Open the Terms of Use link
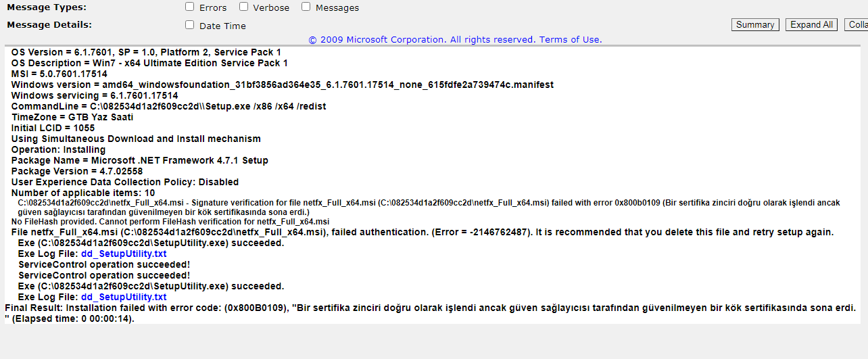The height and width of the screenshot is (359, 868). [x=570, y=39]
